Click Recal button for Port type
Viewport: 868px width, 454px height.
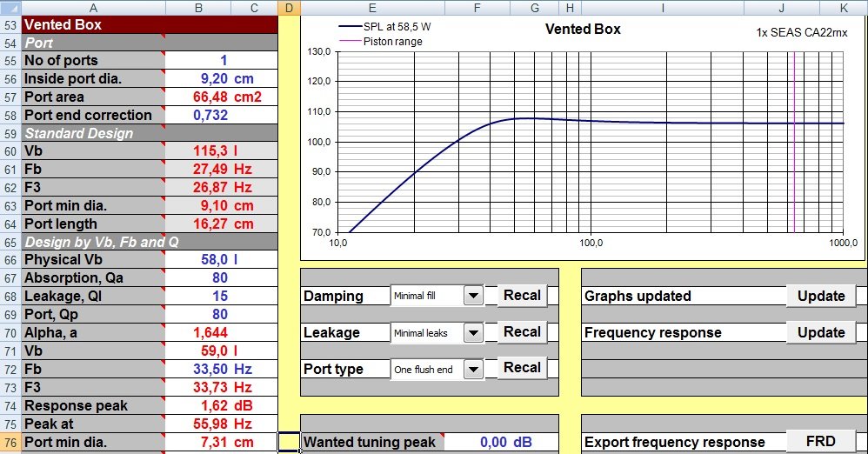[522, 368]
